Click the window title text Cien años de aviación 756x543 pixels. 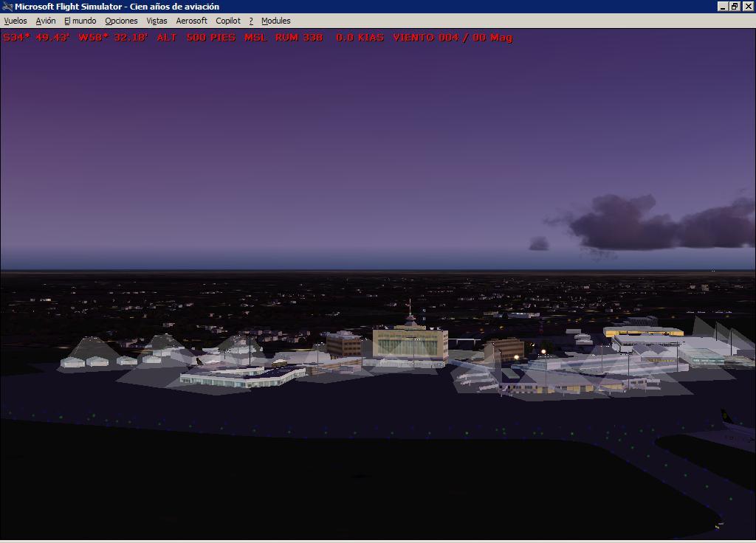click(x=174, y=6)
